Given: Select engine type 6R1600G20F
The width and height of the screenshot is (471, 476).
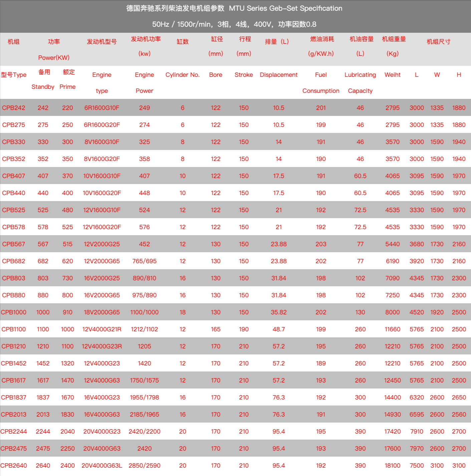Looking at the screenshot, I should pos(102,125).
